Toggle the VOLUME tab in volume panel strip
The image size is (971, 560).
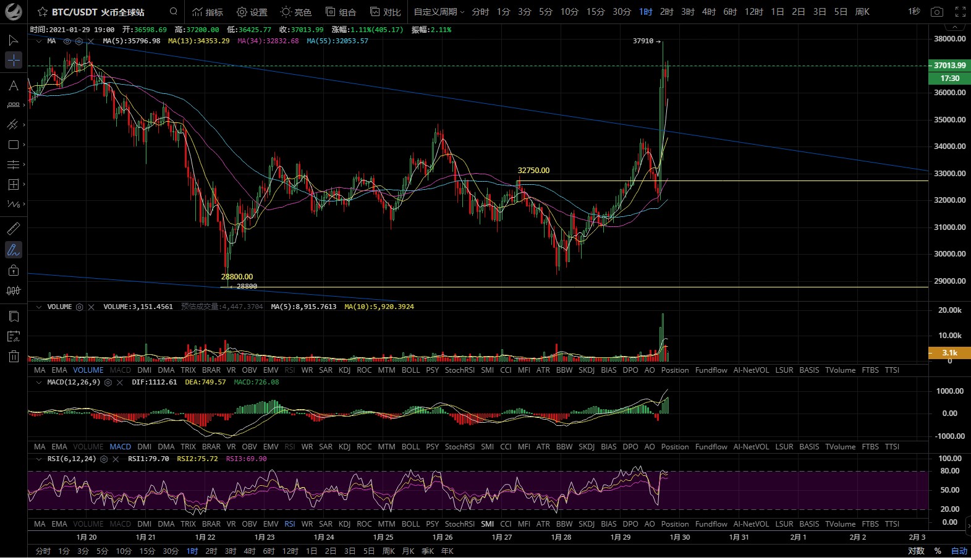point(88,370)
